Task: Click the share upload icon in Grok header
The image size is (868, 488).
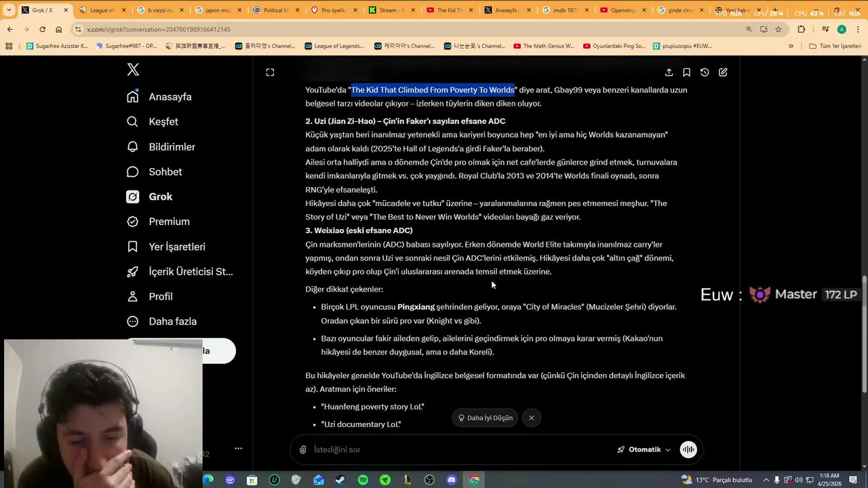Action: [669, 73]
